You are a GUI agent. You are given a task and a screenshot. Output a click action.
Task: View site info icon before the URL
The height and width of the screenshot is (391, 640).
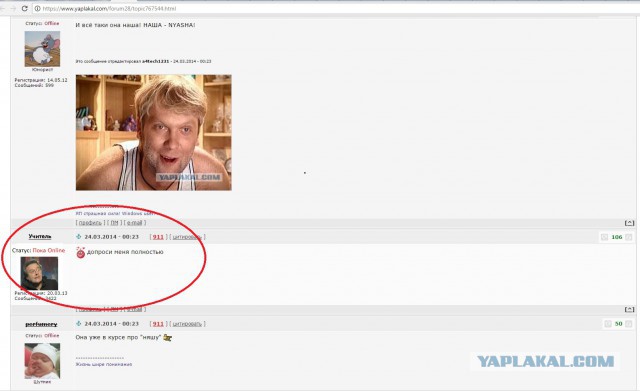tap(37, 8)
